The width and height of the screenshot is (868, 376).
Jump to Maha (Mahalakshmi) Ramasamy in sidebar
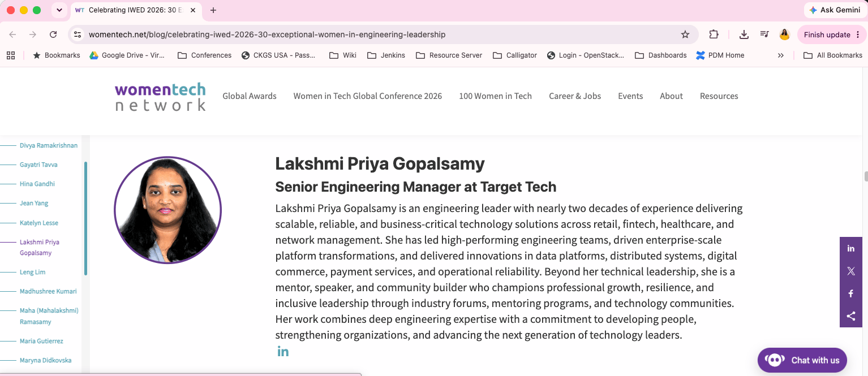point(49,316)
